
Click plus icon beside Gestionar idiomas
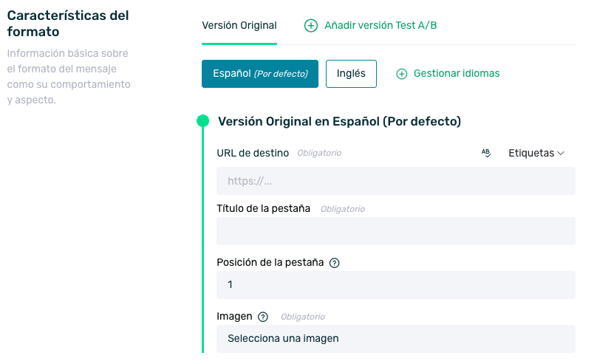click(x=402, y=74)
